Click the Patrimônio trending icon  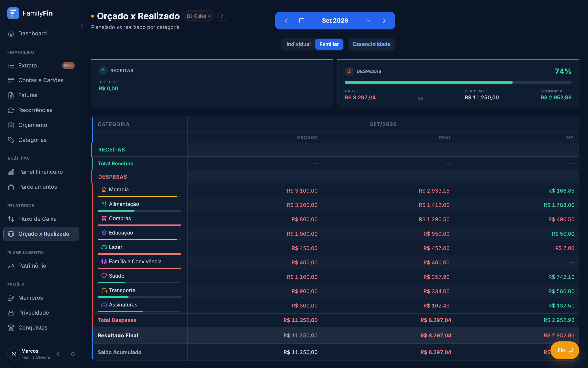(11, 266)
